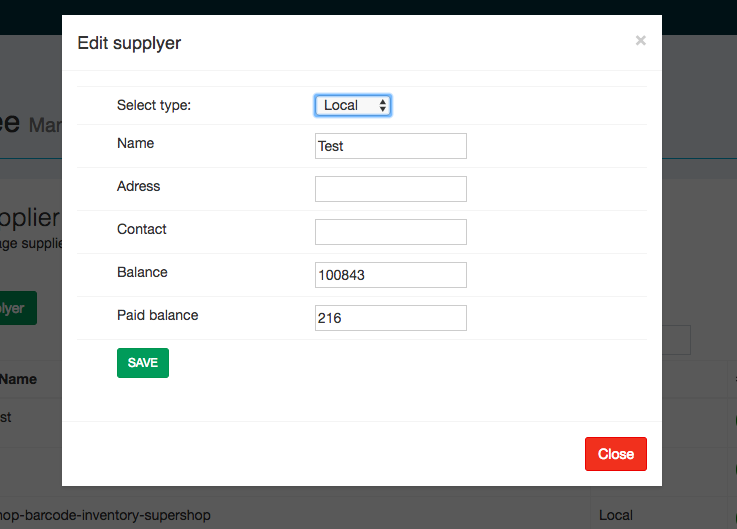Click the Balance field showing 100843
Screen dimensions: 737x529
pyautogui.click(x=390, y=275)
